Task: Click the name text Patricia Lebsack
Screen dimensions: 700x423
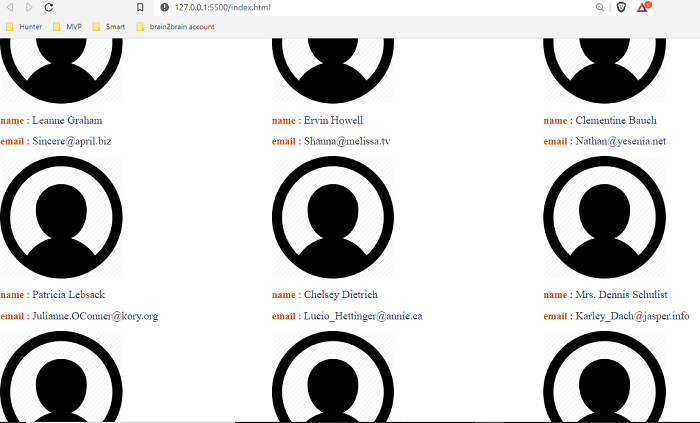Action: pyautogui.click(x=68, y=294)
